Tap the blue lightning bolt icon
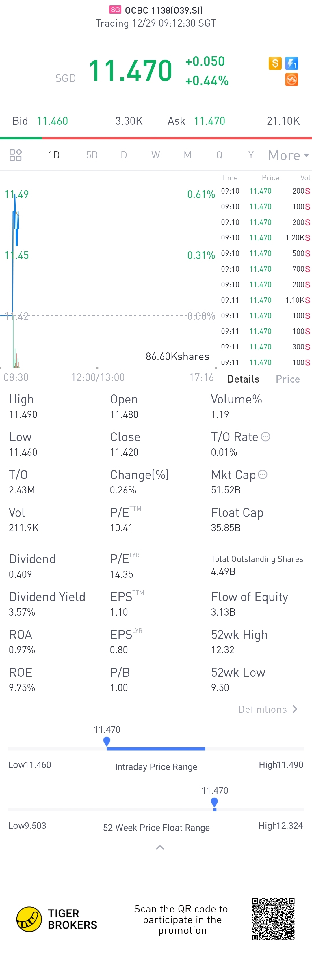 [291, 63]
